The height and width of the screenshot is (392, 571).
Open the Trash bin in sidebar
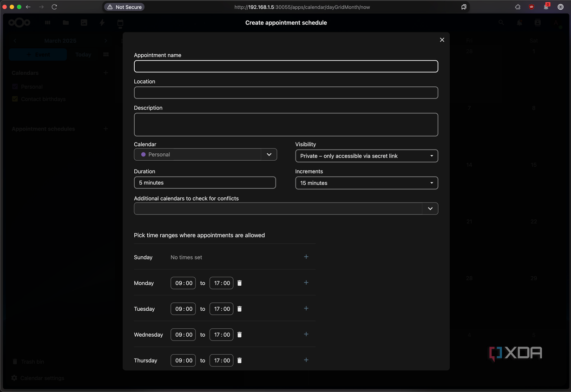(33, 361)
